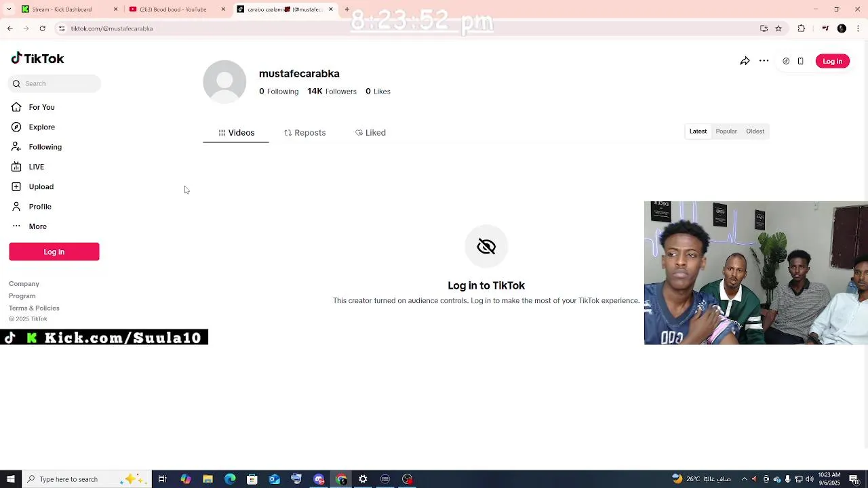
Task: Click the address bar URL
Action: coord(112,28)
